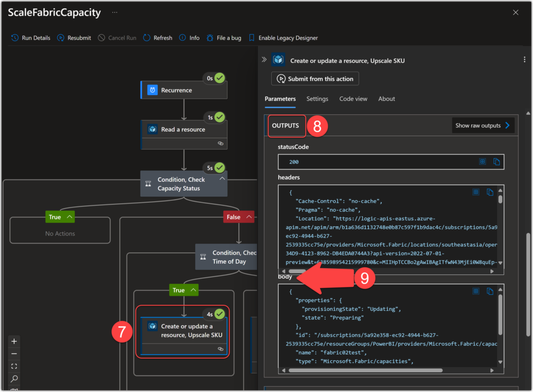Open Run Details from the toolbar

pos(31,37)
